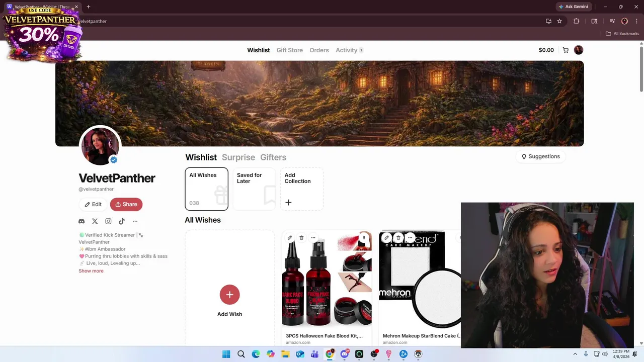Open OBS Studio from the taskbar
Image resolution: width=644 pixels, height=362 pixels.
[x=374, y=354]
